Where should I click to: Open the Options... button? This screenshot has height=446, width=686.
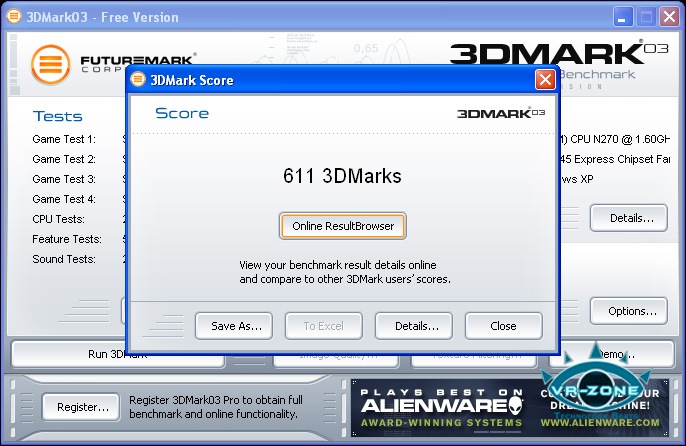point(629,311)
